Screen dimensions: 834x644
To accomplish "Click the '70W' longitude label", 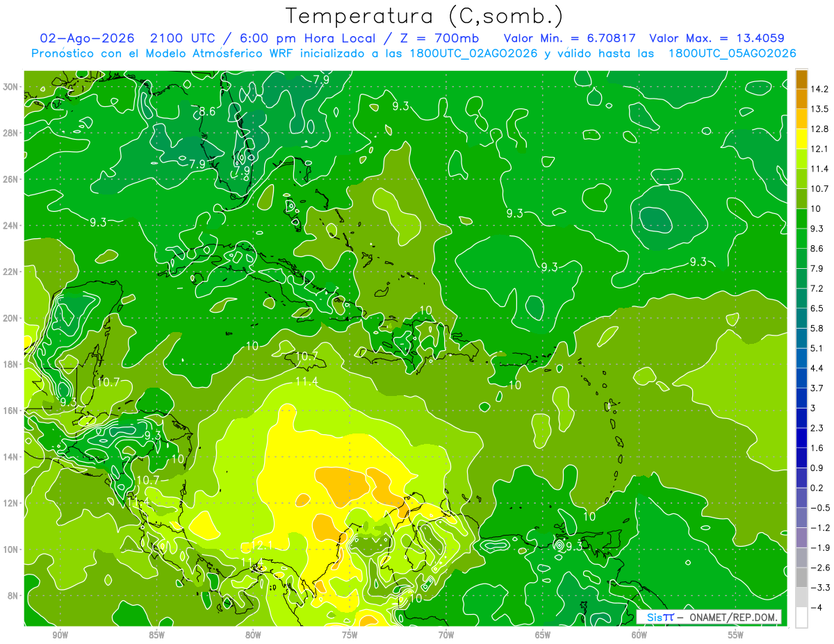I will coord(446,635).
